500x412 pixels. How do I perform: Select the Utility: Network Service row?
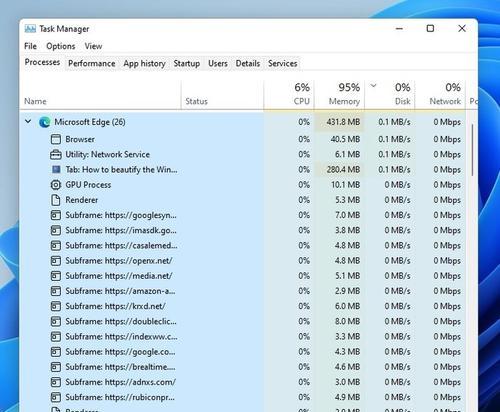click(x=242, y=154)
